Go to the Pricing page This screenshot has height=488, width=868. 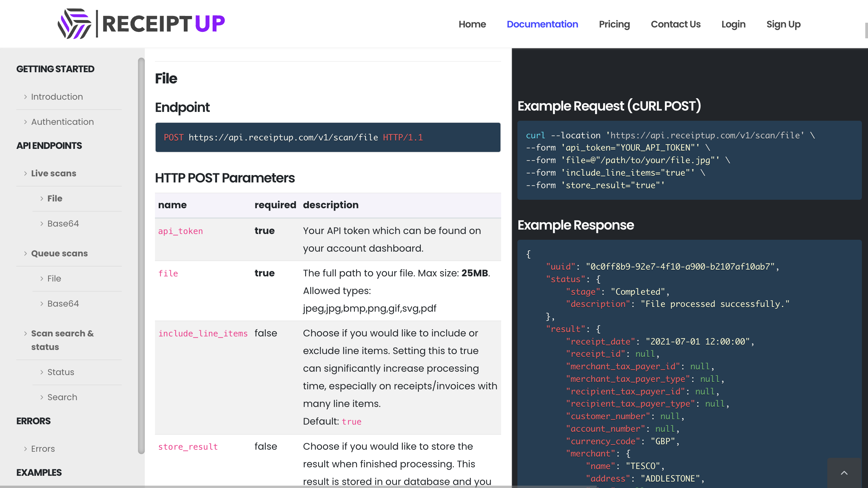point(614,24)
